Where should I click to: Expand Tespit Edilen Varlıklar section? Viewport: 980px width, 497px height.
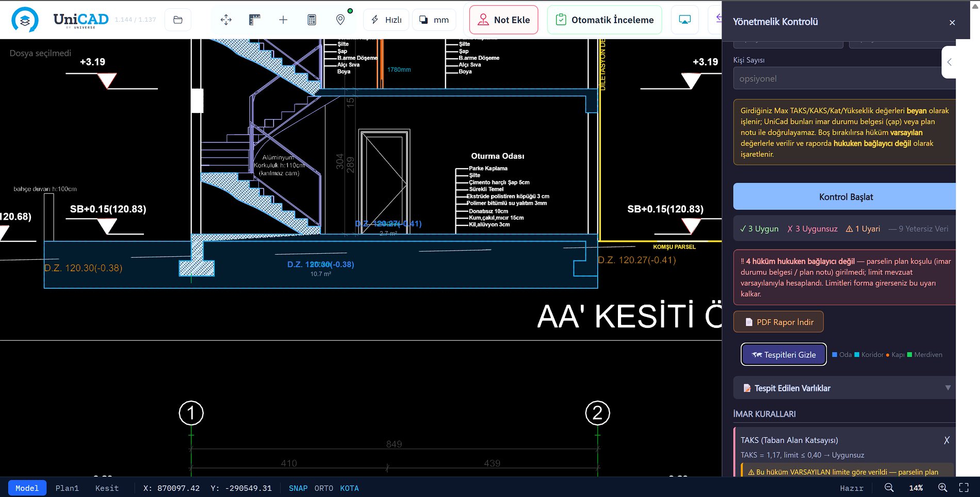[844, 388]
